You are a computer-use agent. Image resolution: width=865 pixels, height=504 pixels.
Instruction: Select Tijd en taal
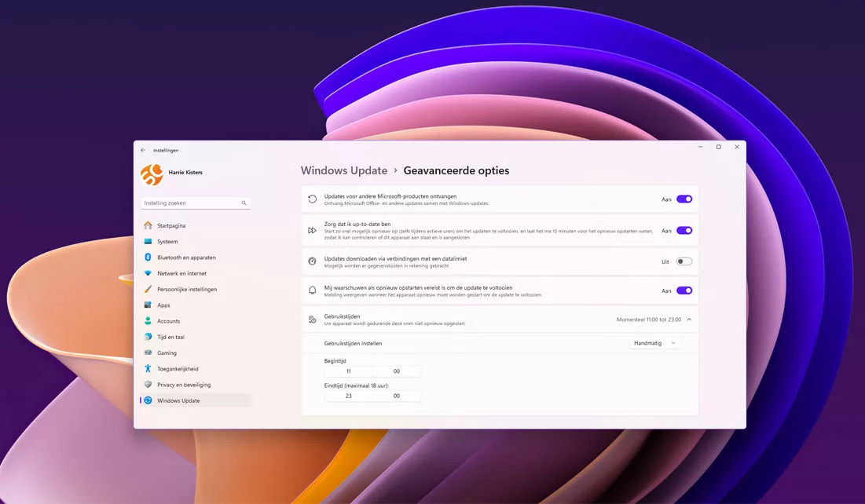pyautogui.click(x=196, y=337)
